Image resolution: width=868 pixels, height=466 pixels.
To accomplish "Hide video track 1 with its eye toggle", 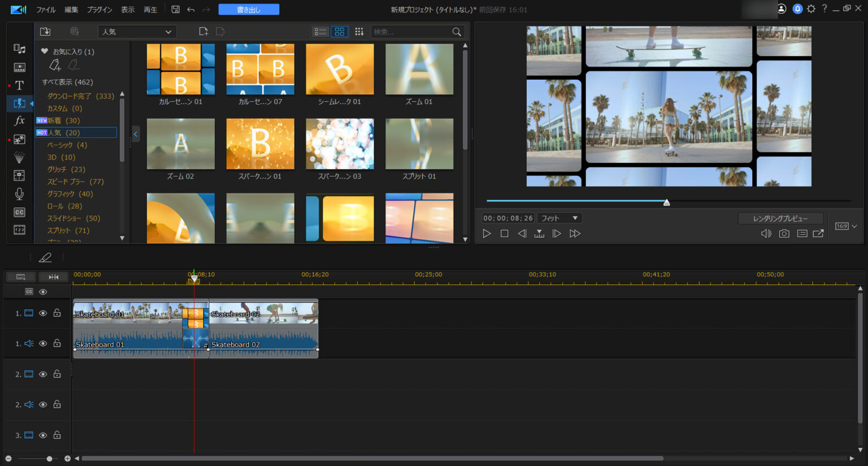I will click(x=42, y=312).
